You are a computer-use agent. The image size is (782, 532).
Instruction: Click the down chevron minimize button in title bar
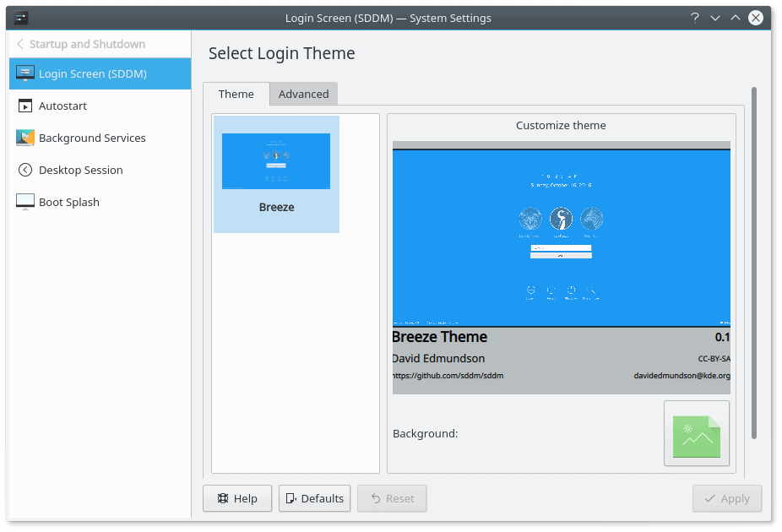click(715, 18)
